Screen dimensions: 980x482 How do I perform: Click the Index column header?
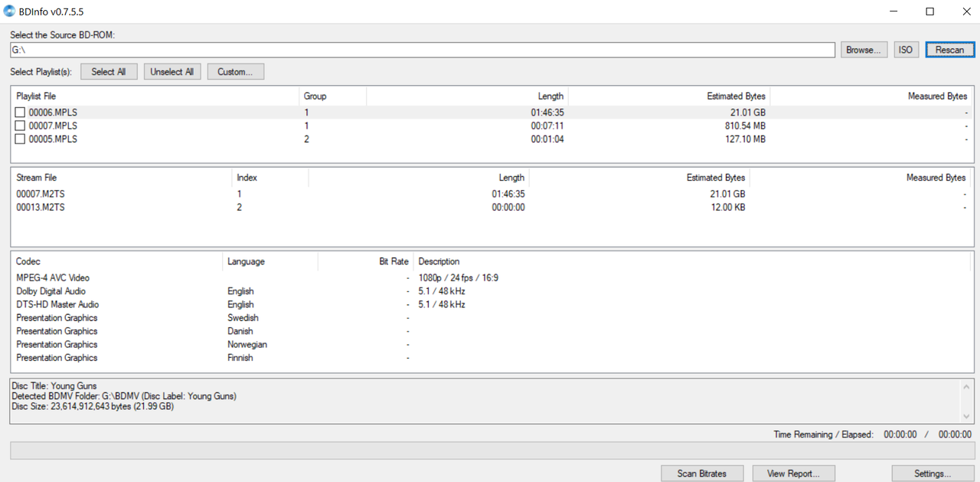click(x=269, y=178)
